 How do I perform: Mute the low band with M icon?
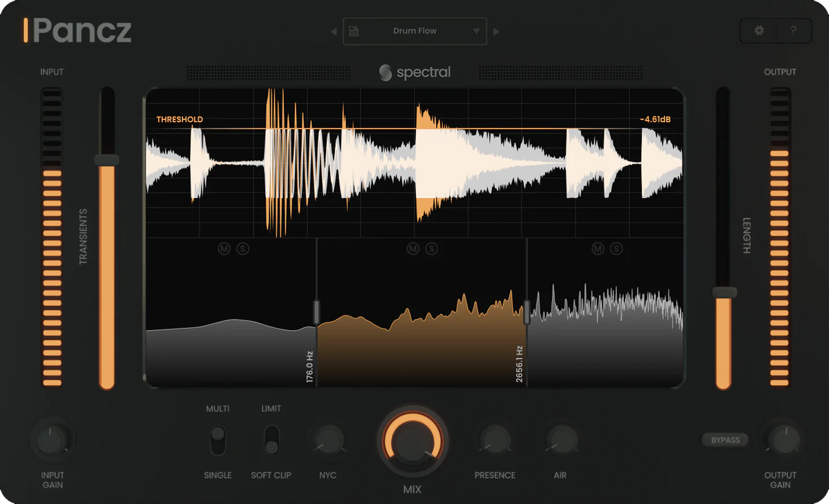pyautogui.click(x=224, y=249)
